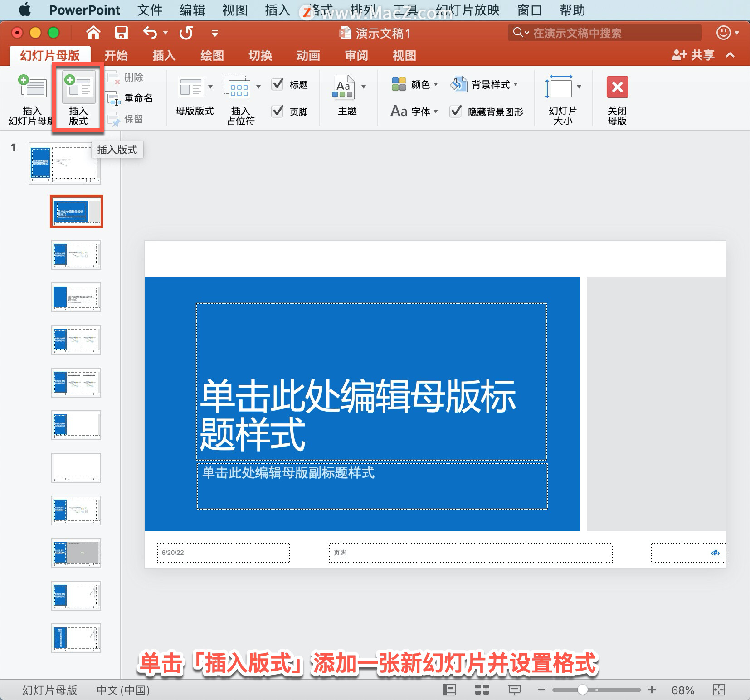The image size is (750, 700).
Task: Open the Customize Quick Access Toolbar arrow
Action: coord(215,33)
